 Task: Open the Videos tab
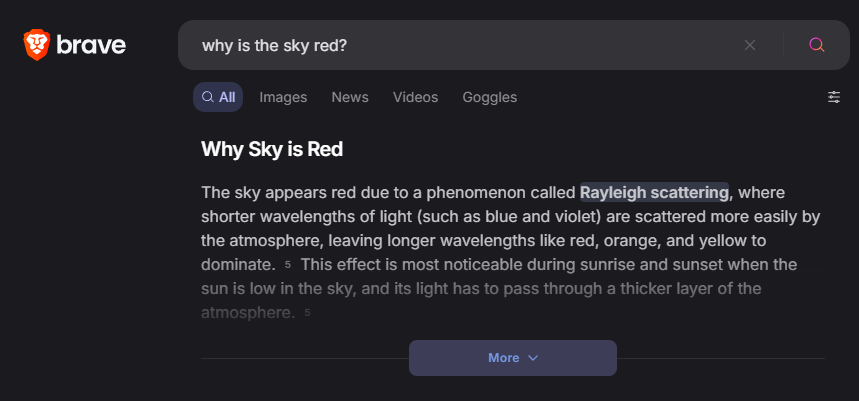click(x=415, y=97)
